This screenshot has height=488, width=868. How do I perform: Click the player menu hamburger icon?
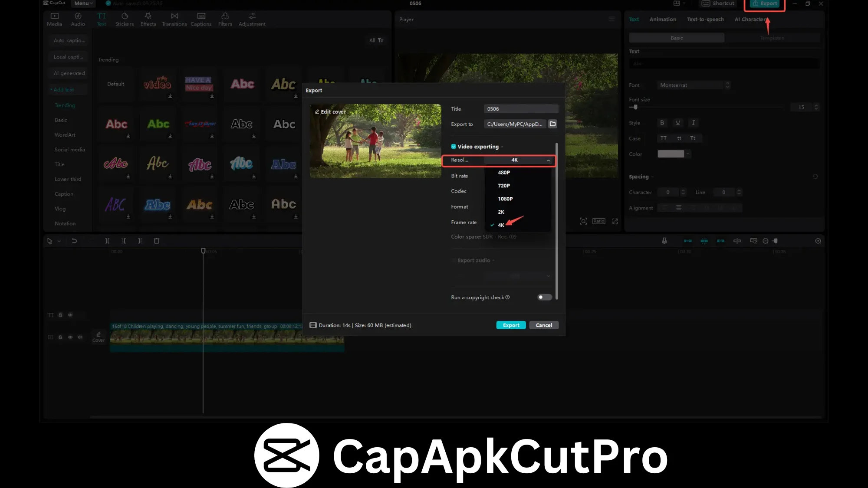(x=612, y=19)
